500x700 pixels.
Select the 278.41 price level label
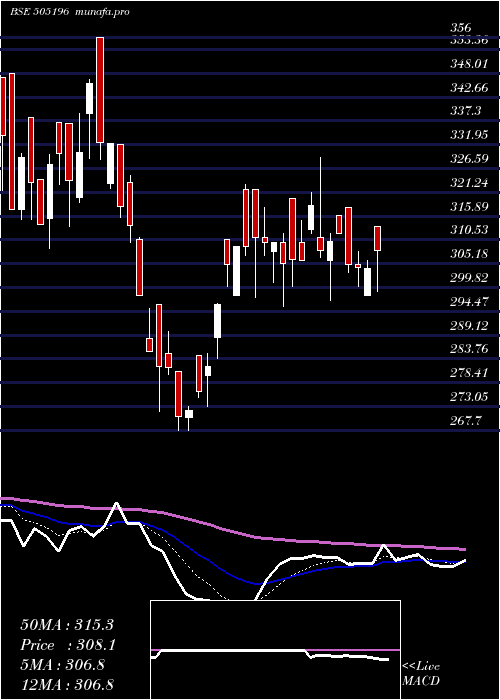click(x=469, y=372)
